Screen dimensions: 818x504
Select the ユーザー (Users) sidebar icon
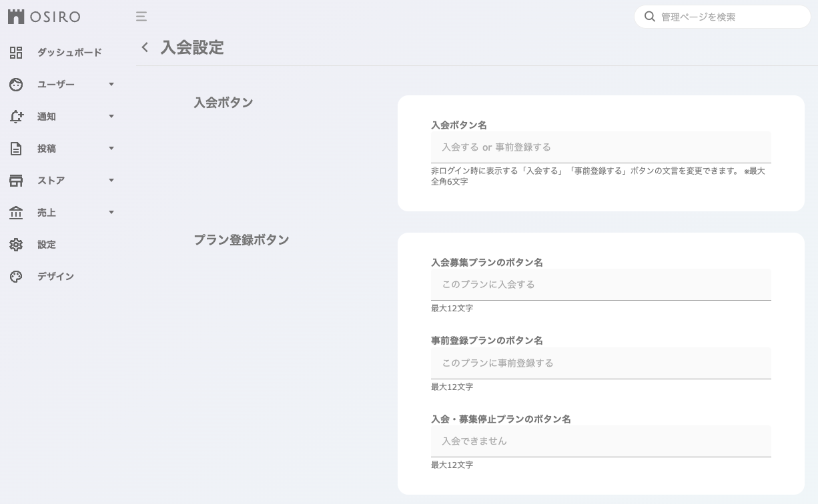point(16,84)
